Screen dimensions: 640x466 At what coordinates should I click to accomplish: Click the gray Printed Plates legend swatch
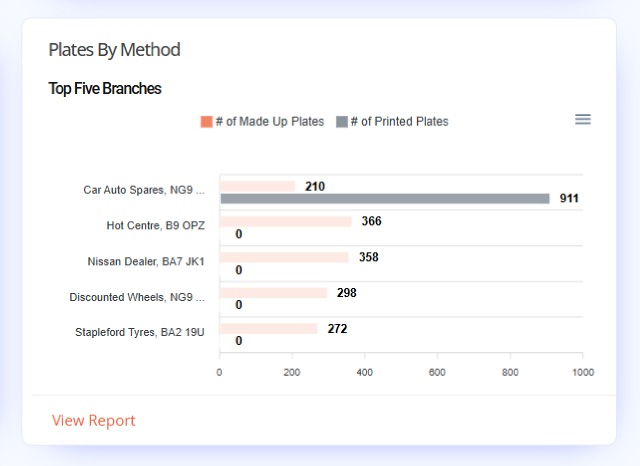[342, 122]
